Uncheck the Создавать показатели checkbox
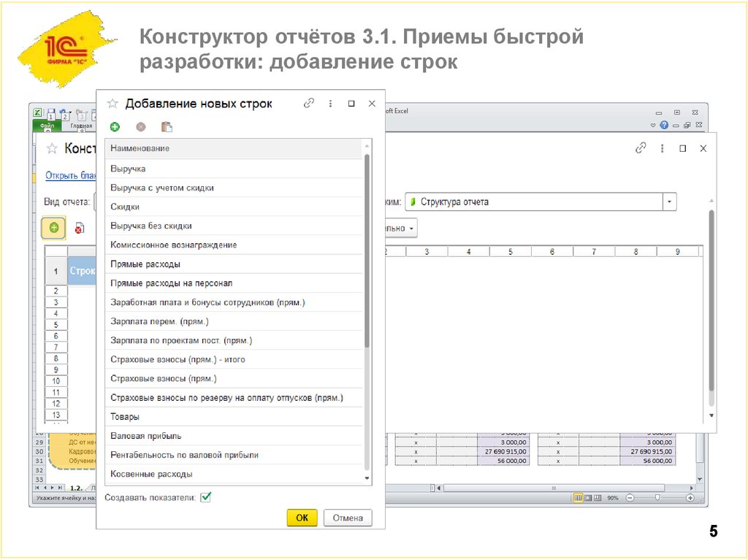Screen dimensions: 748x560 205,497
